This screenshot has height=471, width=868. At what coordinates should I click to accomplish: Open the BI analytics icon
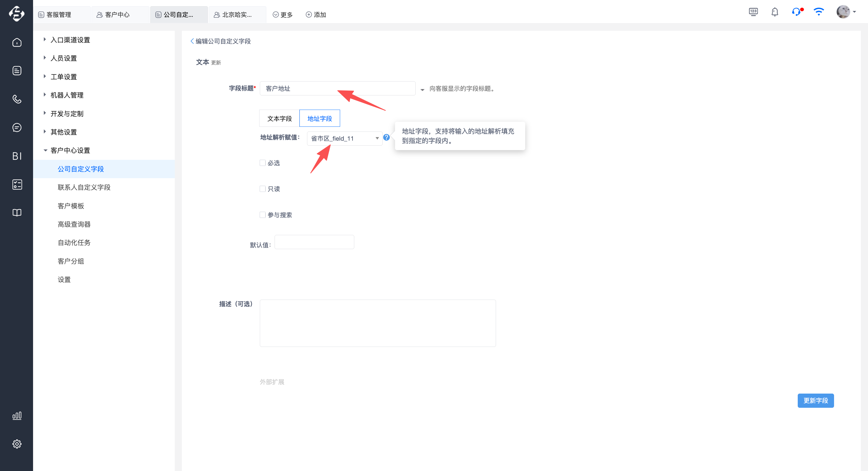tap(17, 156)
